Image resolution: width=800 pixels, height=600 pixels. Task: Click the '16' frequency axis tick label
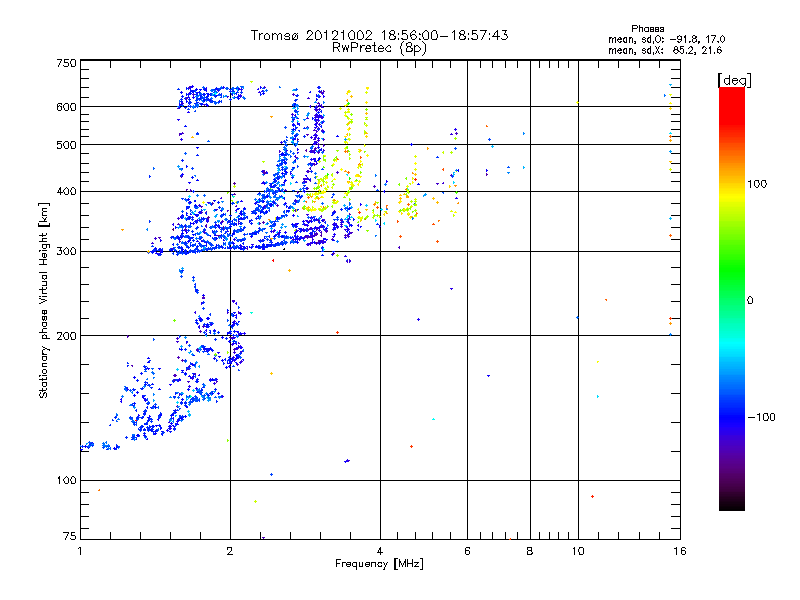680,551
